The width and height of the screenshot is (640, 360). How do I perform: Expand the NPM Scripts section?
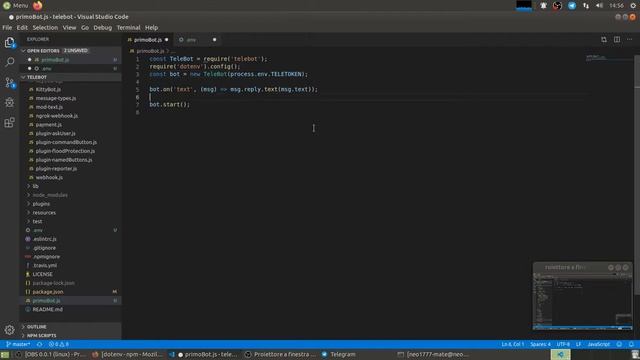pyautogui.click(x=71, y=336)
